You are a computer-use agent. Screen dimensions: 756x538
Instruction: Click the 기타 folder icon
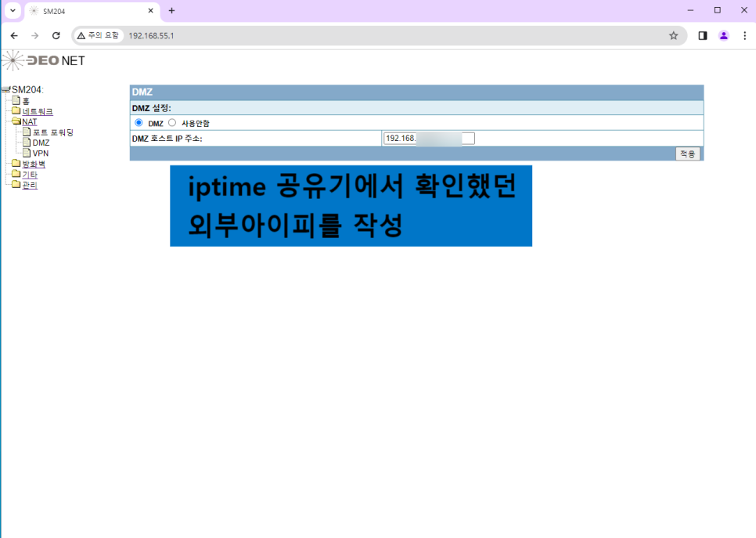pyautogui.click(x=16, y=174)
